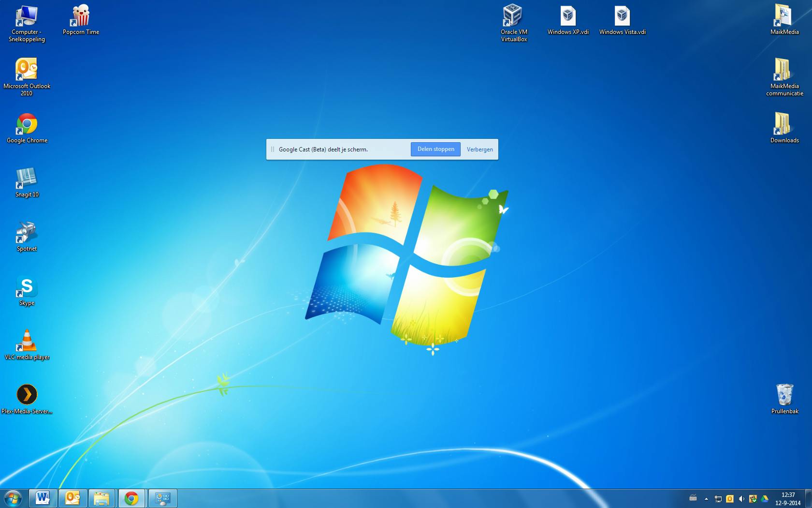The width and height of the screenshot is (812, 508).
Task: Select the Downloads folder shortcut on desktop
Action: tap(784, 129)
